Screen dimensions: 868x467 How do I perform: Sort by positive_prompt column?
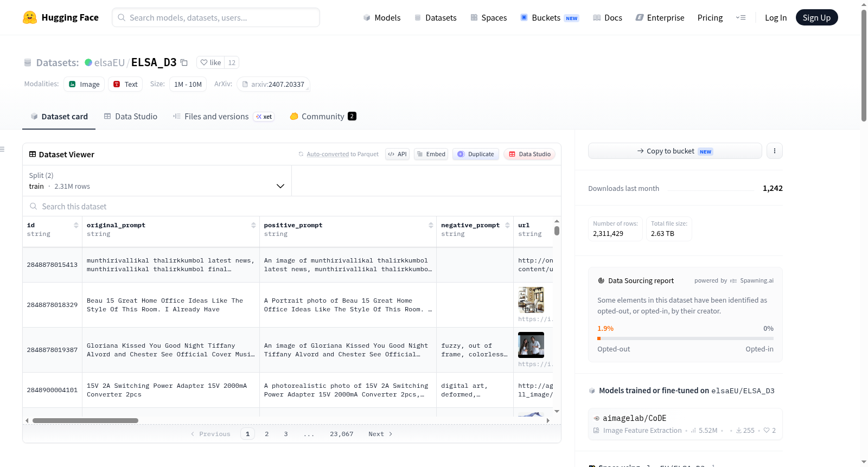(431, 225)
